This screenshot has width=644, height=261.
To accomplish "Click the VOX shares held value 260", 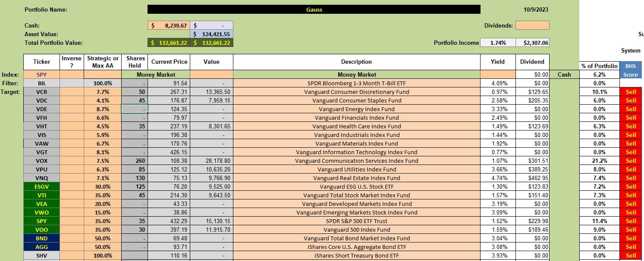I will pyautogui.click(x=135, y=161).
